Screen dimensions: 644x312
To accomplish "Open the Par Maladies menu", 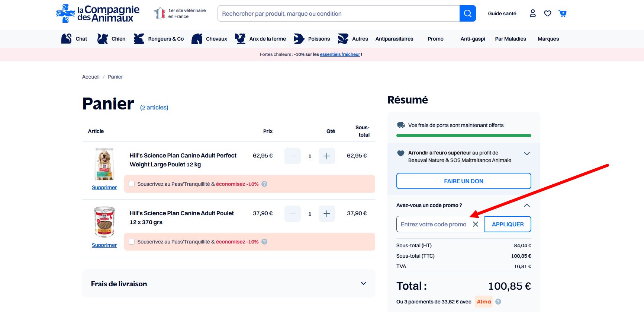I will (511, 39).
